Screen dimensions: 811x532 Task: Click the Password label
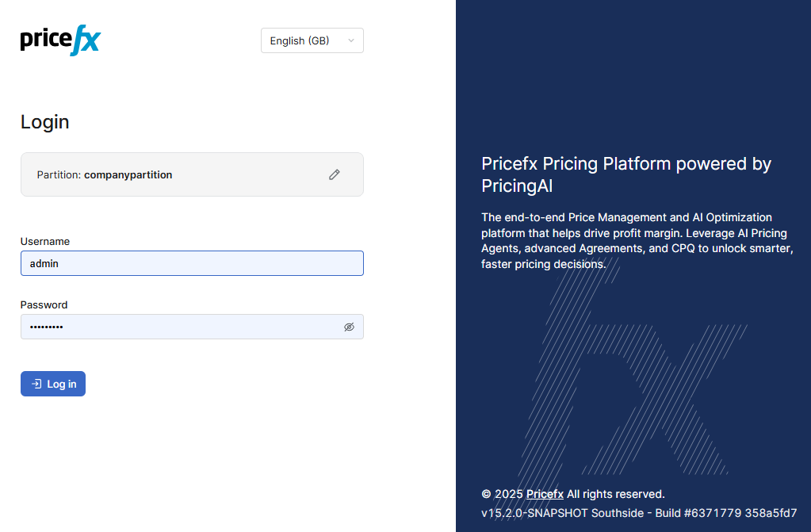click(44, 304)
